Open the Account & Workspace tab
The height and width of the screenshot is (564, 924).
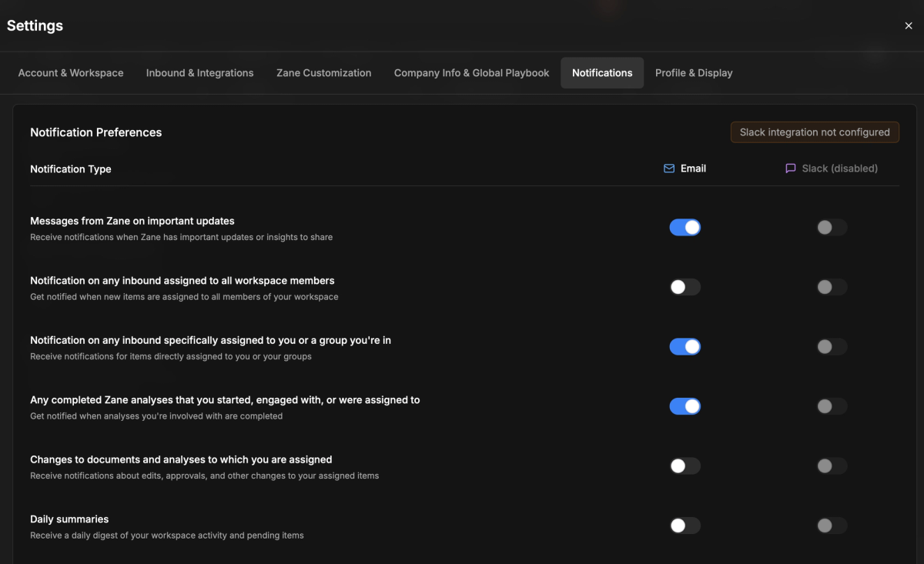tap(71, 73)
